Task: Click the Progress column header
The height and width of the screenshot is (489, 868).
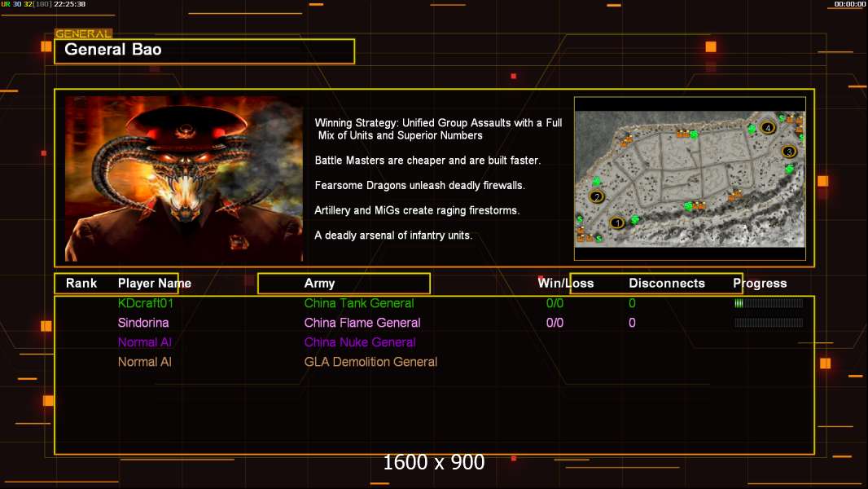Action: (760, 283)
